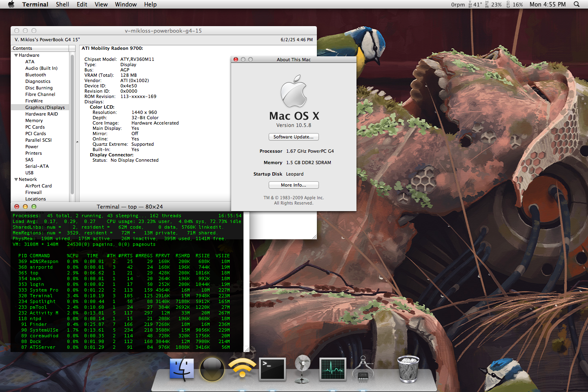Select USB in the Contents sidebar
This screenshot has height=392, width=588.
tap(29, 173)
